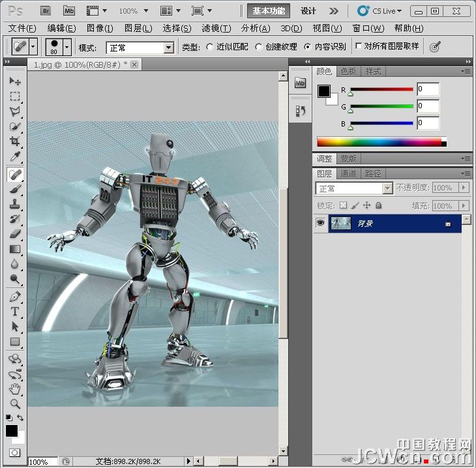Click the color spectrum ramp

(x=381, y=141)
